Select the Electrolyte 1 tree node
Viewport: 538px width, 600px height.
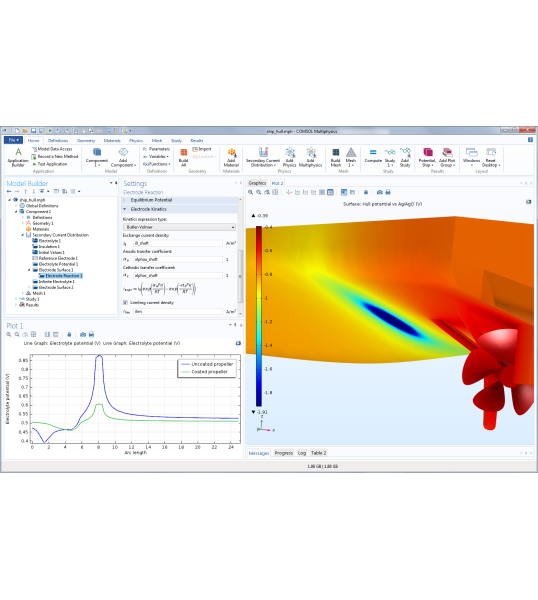click(x=49, y=241)
